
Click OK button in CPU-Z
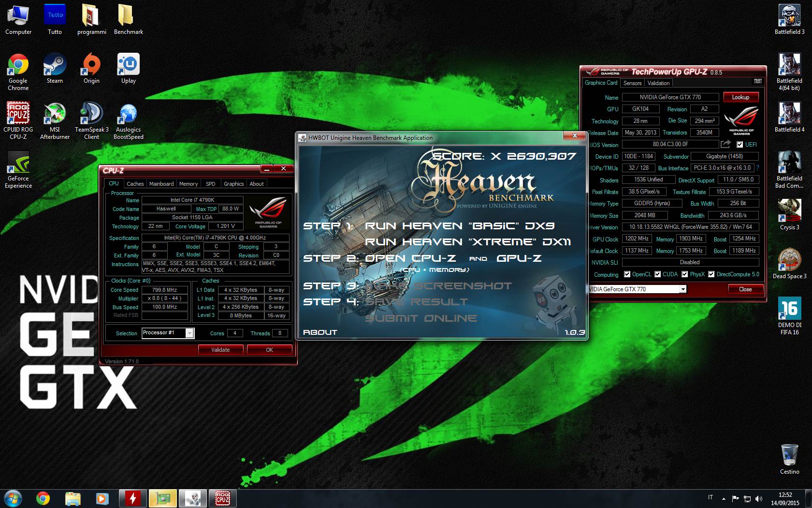(x=269, y=350)
